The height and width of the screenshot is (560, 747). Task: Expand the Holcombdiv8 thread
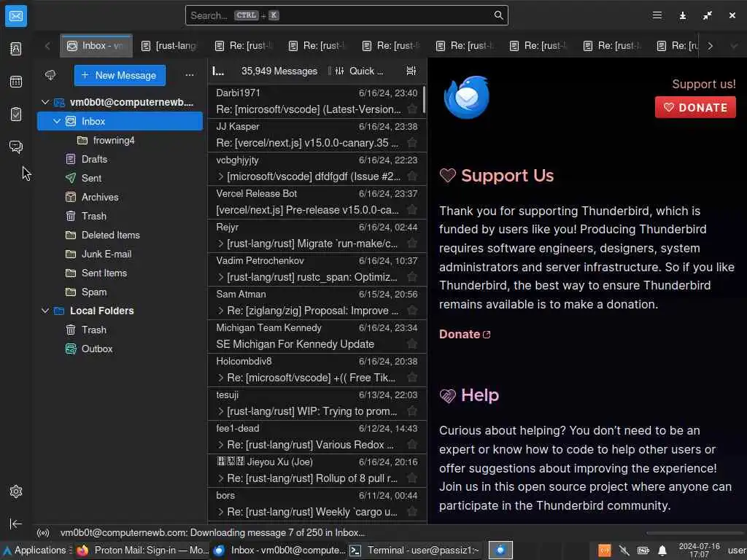tap(220, 378)
